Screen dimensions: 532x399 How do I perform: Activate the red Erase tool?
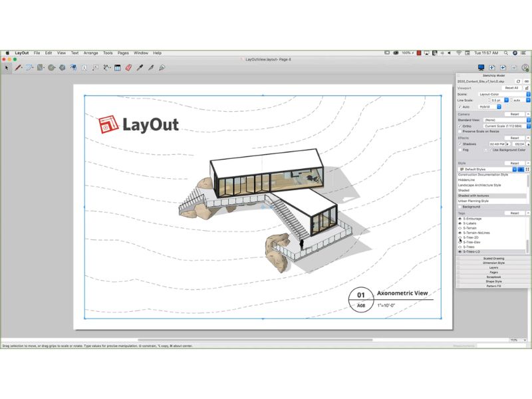[x=128, y=67]
